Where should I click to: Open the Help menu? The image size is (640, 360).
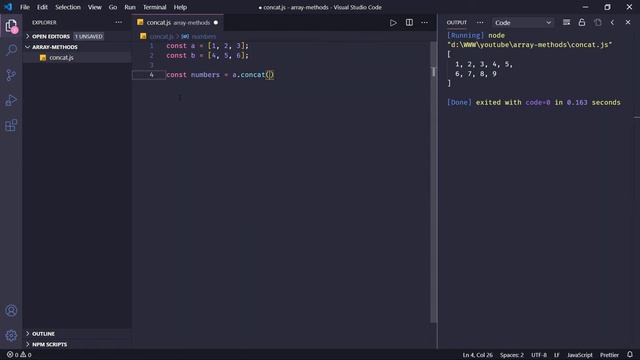tap(180, 7)
